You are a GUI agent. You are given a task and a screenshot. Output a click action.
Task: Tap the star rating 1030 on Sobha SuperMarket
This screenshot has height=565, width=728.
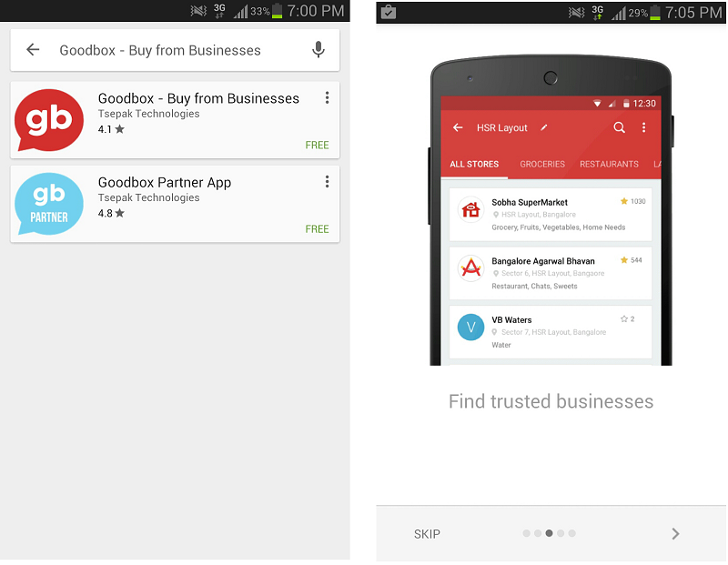[632, 201]
